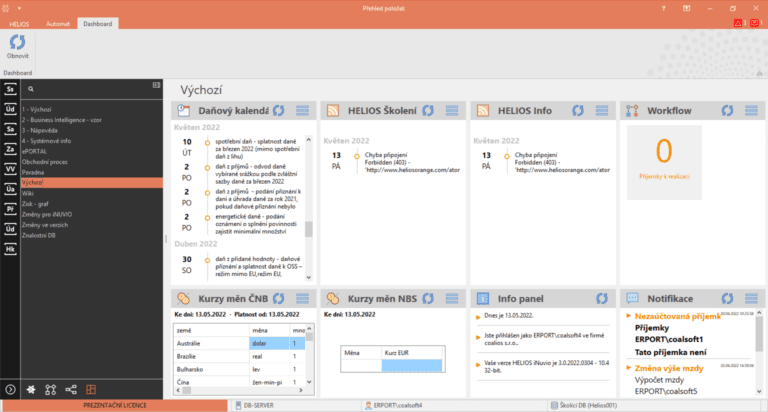Click the Obnovit refresh icon in ribbon
This screenshot has width=768, height=412.
coord(18,43)
